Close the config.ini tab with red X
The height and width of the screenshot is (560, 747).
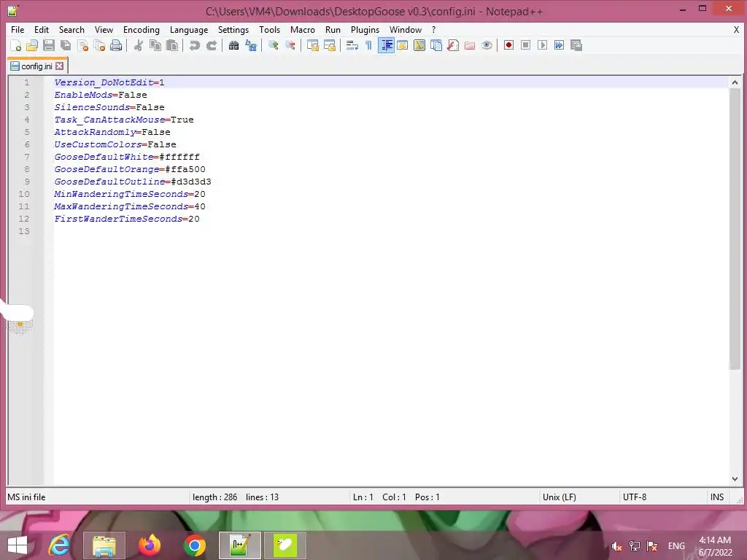(x=60, y=66)
